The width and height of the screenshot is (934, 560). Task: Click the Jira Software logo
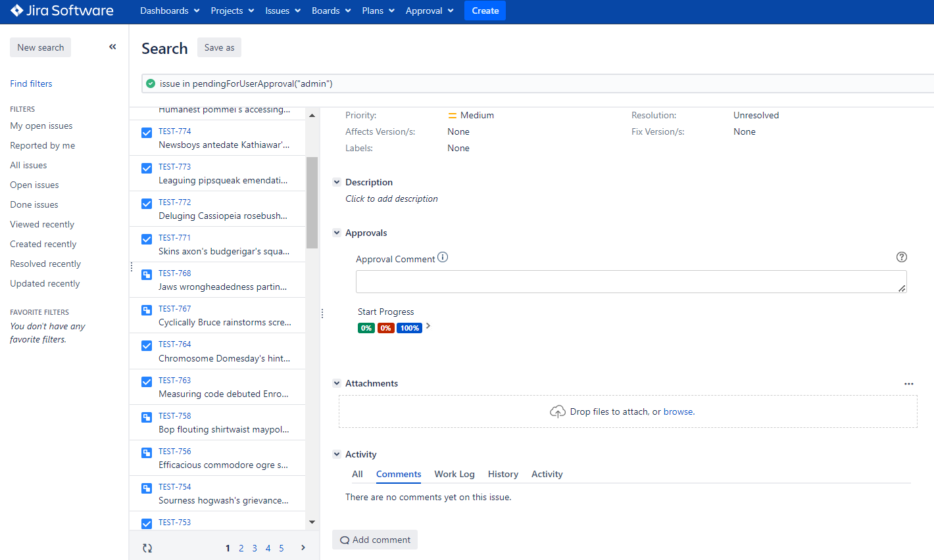point(62,11)
